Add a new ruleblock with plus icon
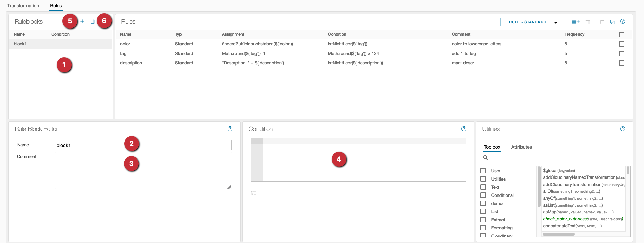Screen dimensions: 644x243 pyautogui.click(x=82, y=21)
